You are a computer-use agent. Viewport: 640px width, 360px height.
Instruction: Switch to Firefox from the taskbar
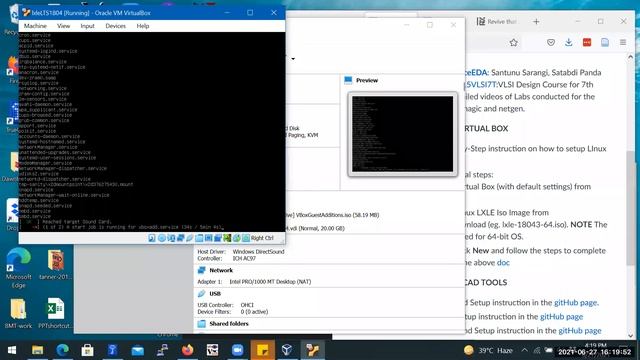tap(187, 350)
